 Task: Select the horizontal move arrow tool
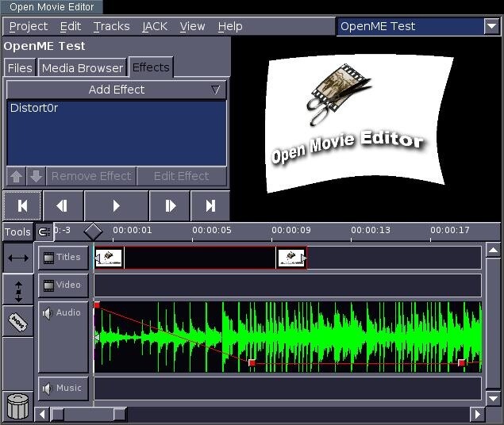[x=18, y=258]
